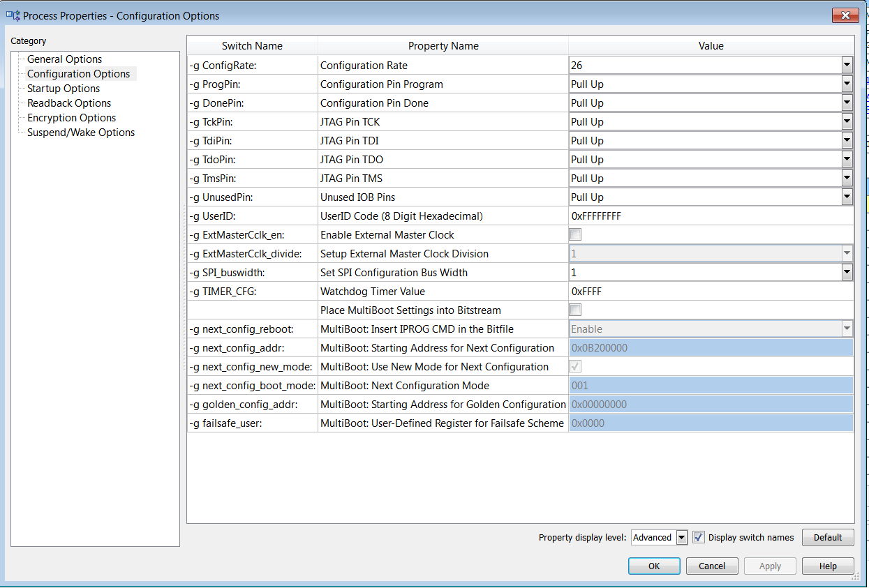Viewport: 869px width, 588px height.
Task: Click 'Setup External Master Clock Division' text
Action: point(404,253)
